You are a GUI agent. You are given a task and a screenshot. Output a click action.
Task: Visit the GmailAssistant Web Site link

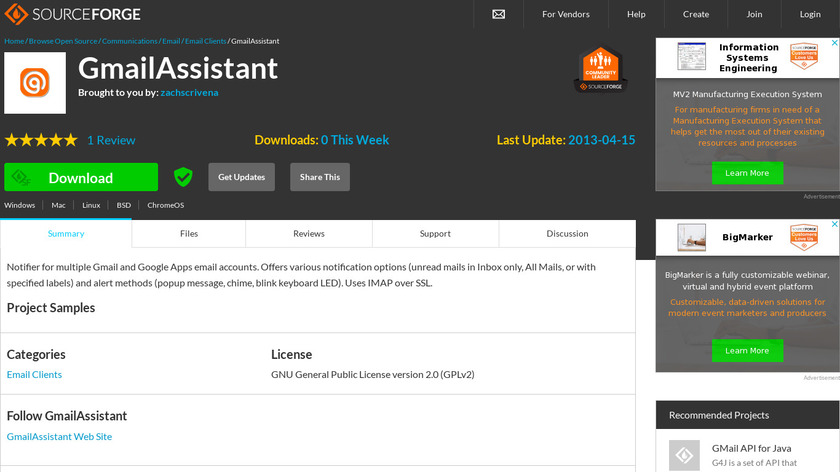[59, 437]
